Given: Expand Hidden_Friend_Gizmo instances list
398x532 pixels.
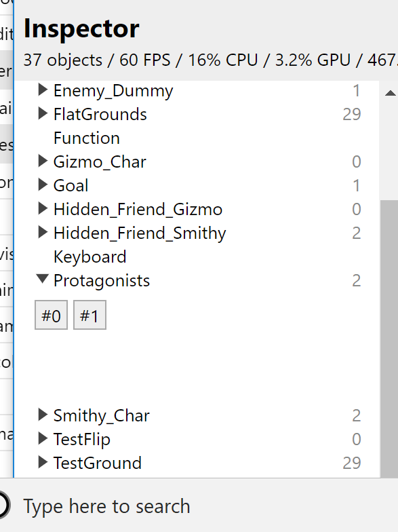Looking at the screenshot, I should pos(43,209).
